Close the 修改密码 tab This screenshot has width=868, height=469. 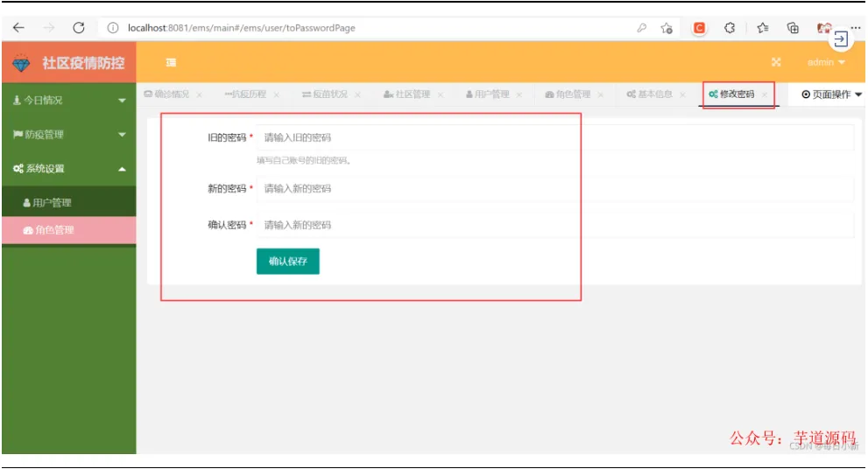[x=764, y=95]
